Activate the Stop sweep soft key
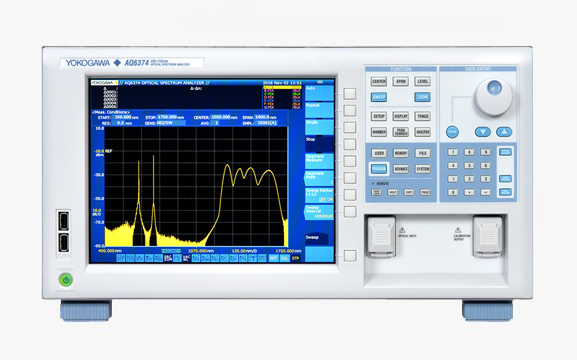The image size is (577, 360). pos(319,144)
